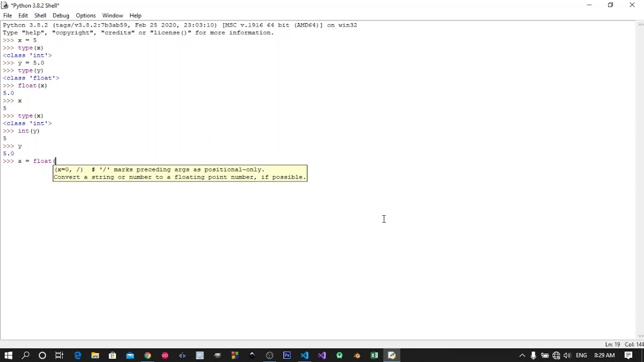Open Microsoft Store from the taskbar

112,355
